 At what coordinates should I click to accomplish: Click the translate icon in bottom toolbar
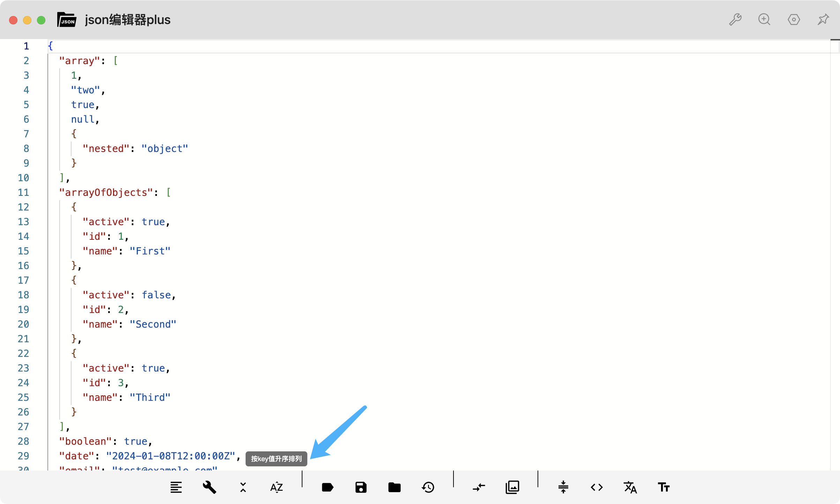(x=630, y=487)
